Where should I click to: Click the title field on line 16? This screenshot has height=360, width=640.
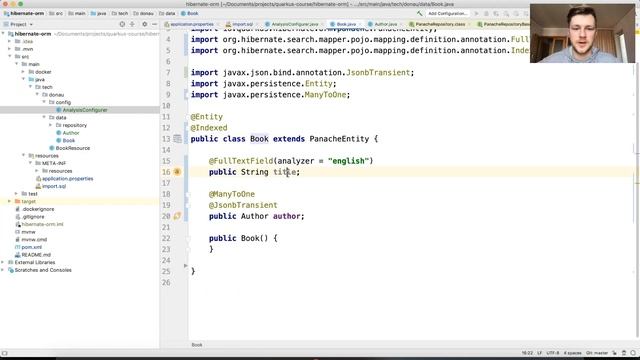pyautogui.click(x=284, y=172)
